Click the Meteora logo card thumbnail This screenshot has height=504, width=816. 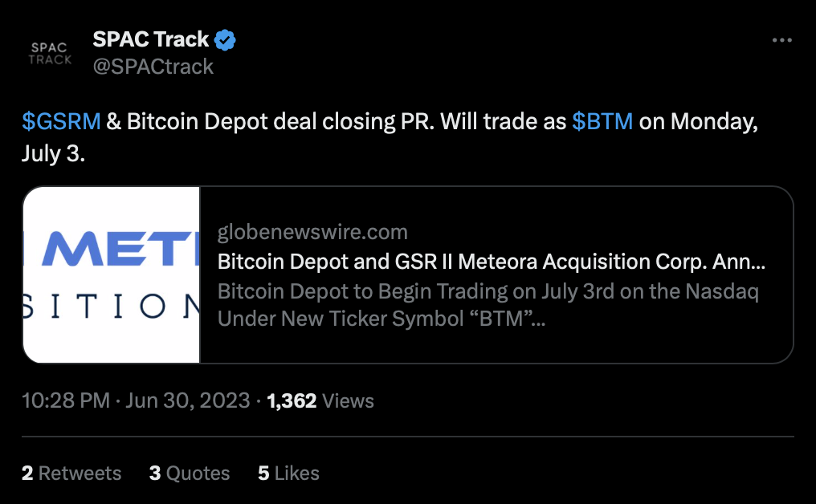111,274
